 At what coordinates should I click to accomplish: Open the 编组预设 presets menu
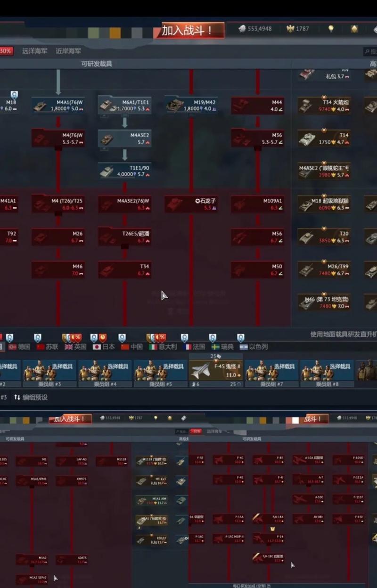coord(31,397)
